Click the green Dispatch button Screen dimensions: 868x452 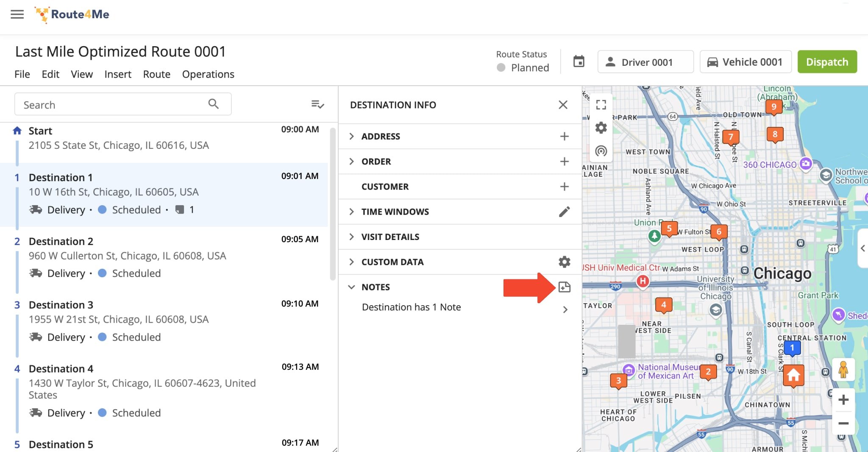tap(827, 62)
